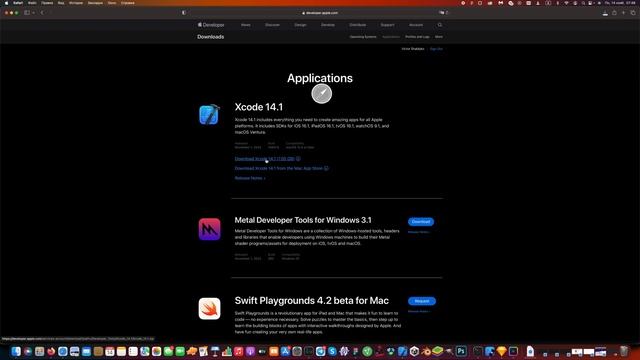This screenshot has width=640, height=360.
Task: Open the App Store from the Dock
Action: point(285,351)
